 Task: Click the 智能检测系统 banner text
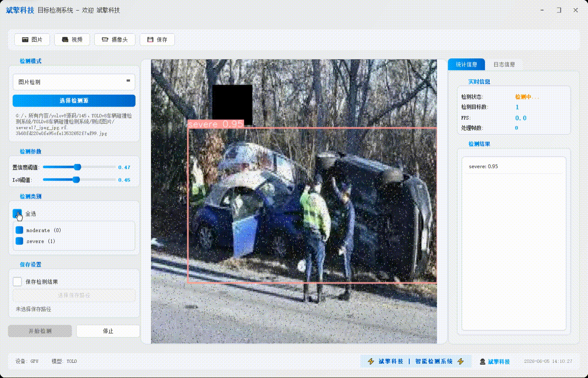click(434, 361)
